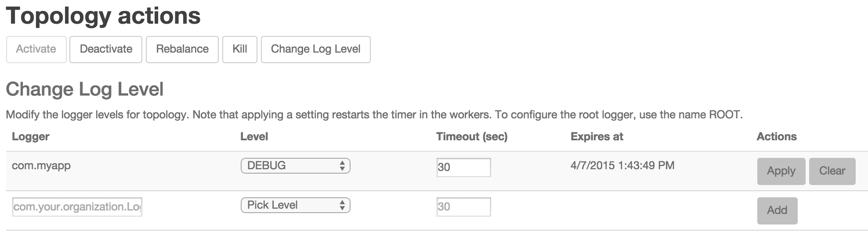Click the Expires at column header
The height and width of the screenshot is (235, 868).
597,137
